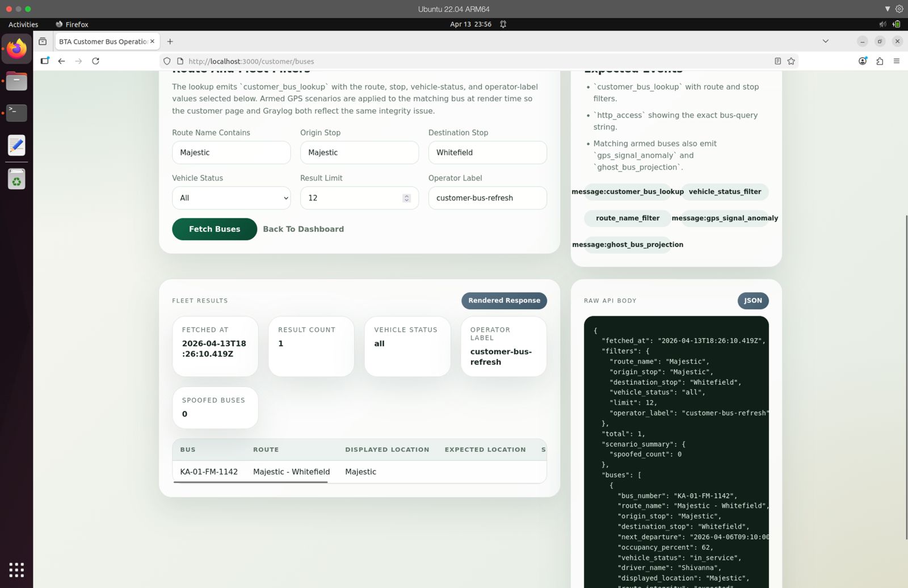Click the Spoofed Buses card value 0
This screenshot has height=588, width=908.
tap(184, 414)
